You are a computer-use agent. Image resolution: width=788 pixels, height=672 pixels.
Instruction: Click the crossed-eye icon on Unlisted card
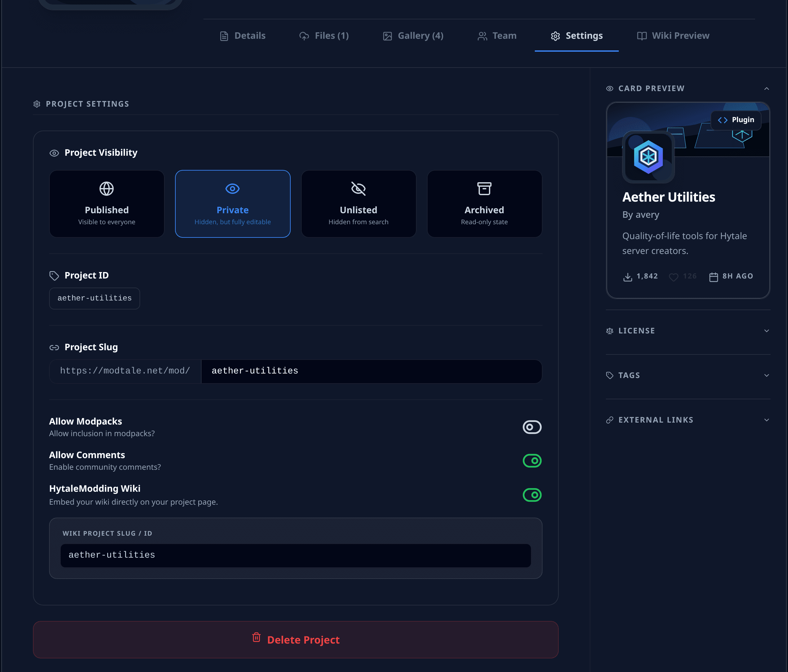358,189
